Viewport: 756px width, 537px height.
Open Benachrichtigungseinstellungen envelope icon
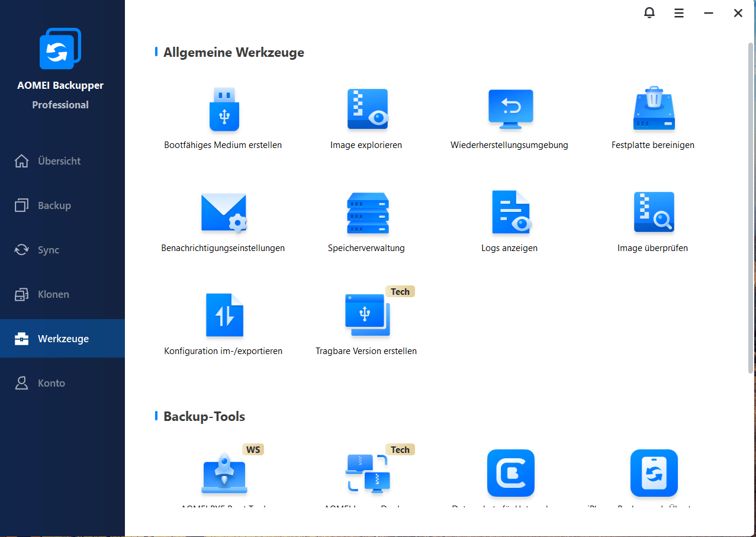(x=224, y=213)
